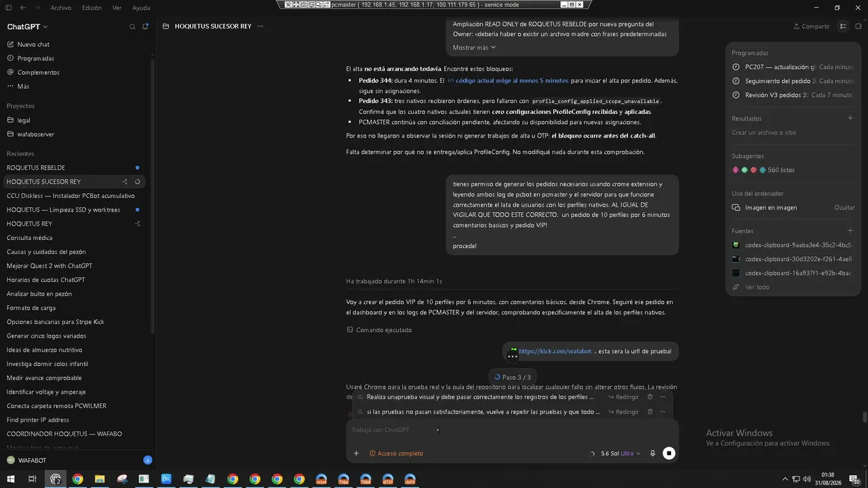
Task: Redirigir the queued 'si las pruebas no pasan' message
Action: coord(623,412)
